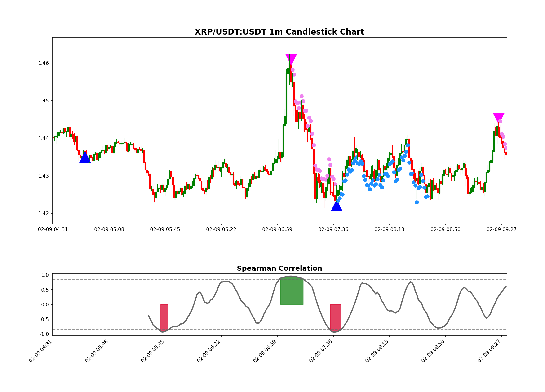This screenshot has width=545, height=392.
Task: Click the -1.0 correlation axis label
Action: [44, 334]
